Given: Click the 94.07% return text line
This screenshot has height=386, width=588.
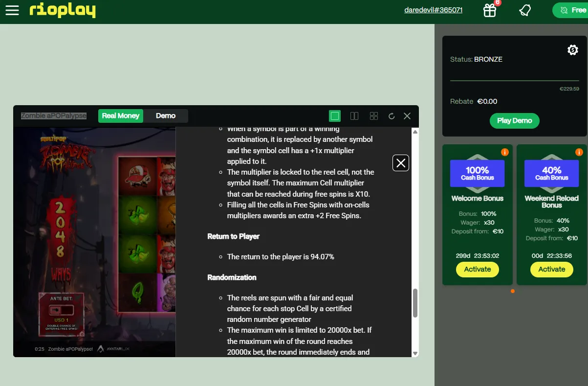Looking at the screenshot, I should pos(281,257).
